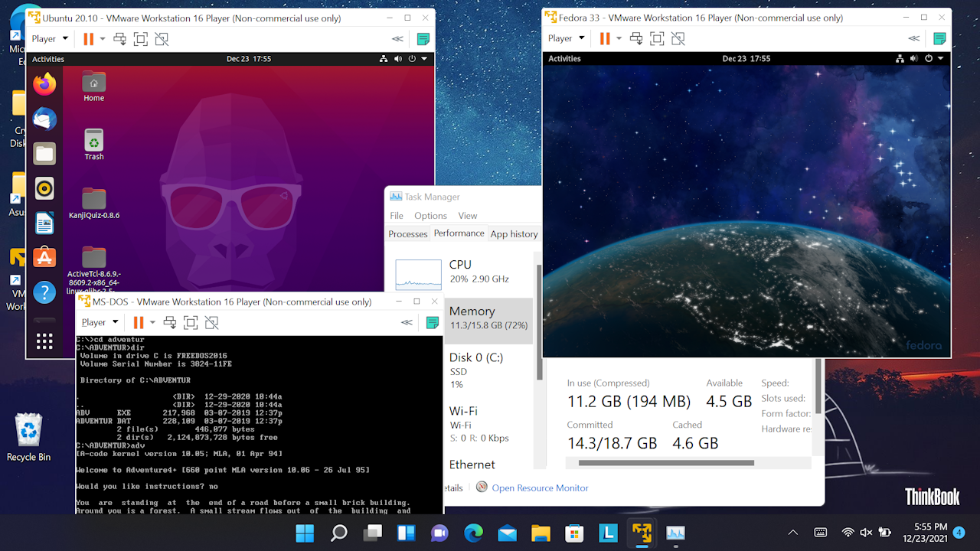Suspend the Ubuntu 20.10 virtual machine
The height and width of the screenshot is (551, 980).
click(89, 39)
